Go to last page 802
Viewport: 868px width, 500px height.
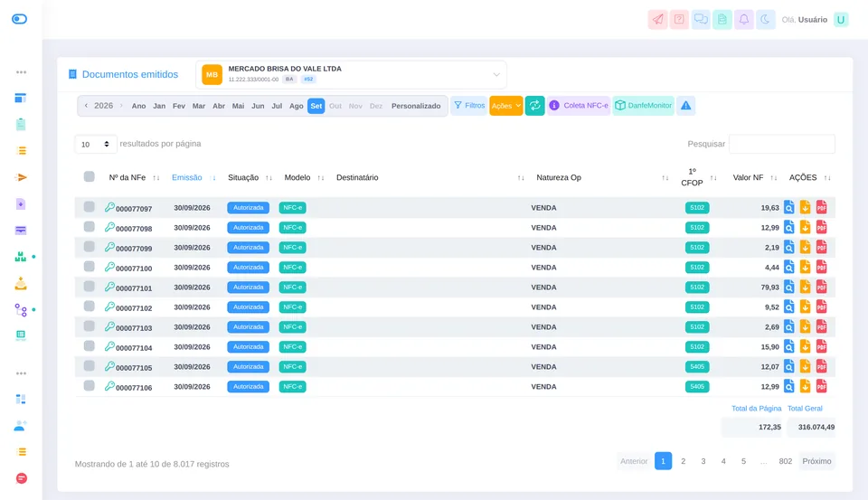[785, 461]
